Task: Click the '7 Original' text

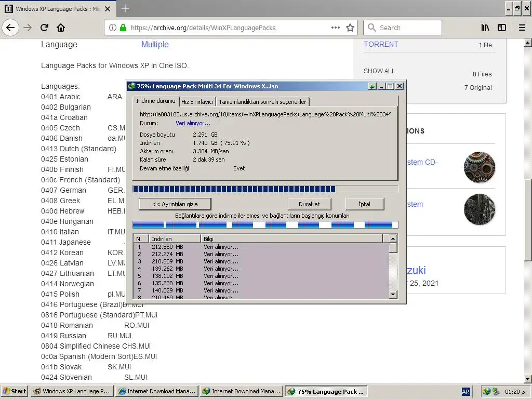Action: (x=478, y=87)
